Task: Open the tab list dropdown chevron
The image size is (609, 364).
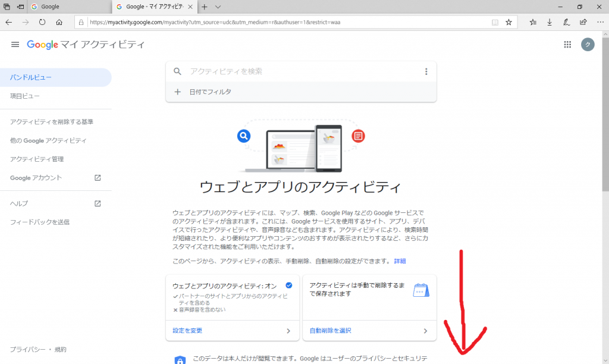Action: pos(218,7)
